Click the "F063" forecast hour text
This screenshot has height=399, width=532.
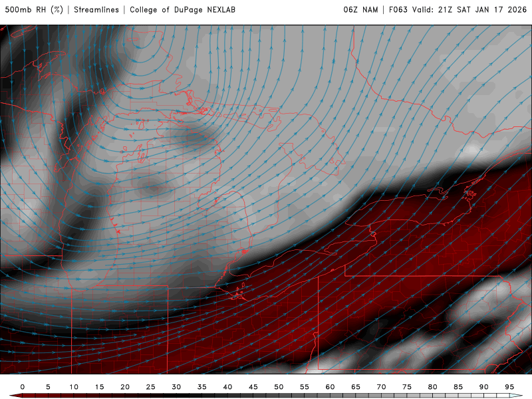(398, 10)
